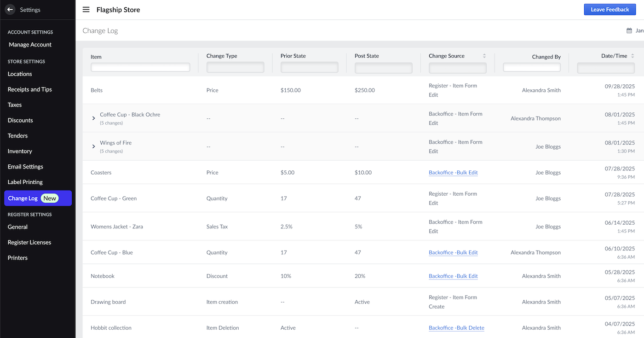The image size is (644, 338).
Task: Expand the Wings of Fire change list
Action: 94,146
